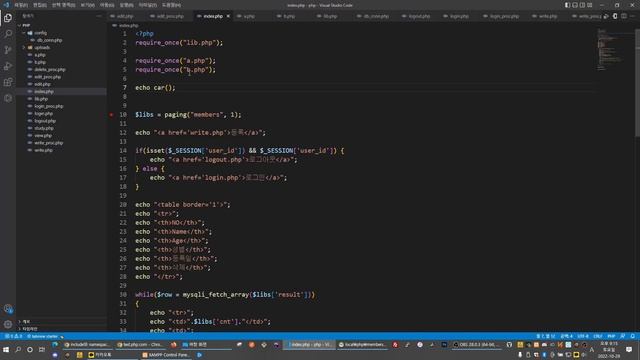Screen dimensions: 640x360
Task: Switch to the edit_proc.php tab
Action: (167, 16)
